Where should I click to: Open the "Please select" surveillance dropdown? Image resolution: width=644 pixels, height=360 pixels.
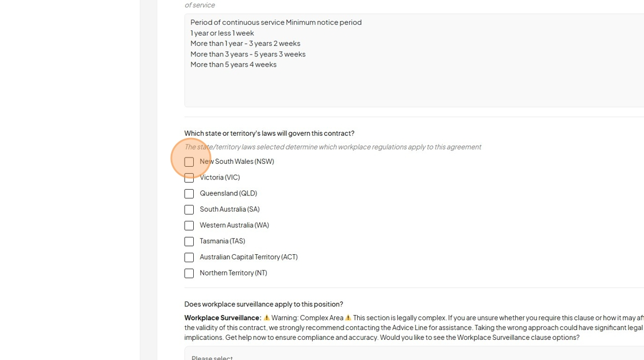(414, 354)
